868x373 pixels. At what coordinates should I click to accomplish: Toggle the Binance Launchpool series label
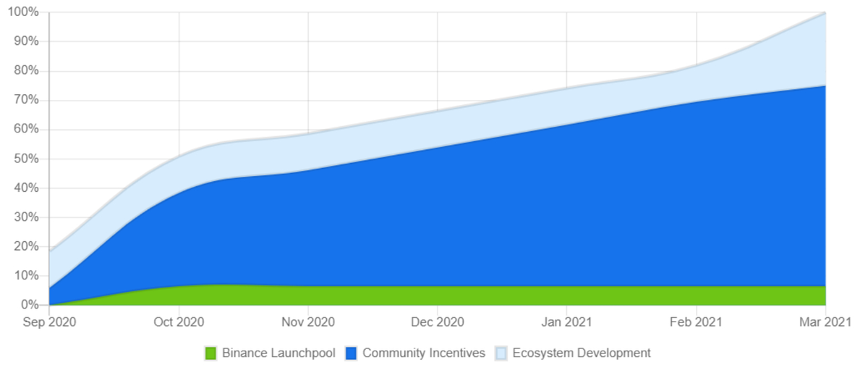(x=278, y=353)
